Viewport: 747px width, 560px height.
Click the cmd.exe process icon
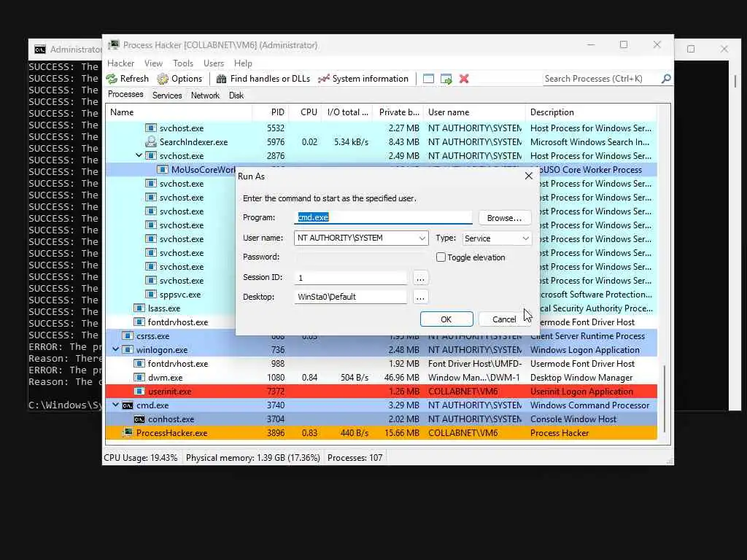point(128,405)
